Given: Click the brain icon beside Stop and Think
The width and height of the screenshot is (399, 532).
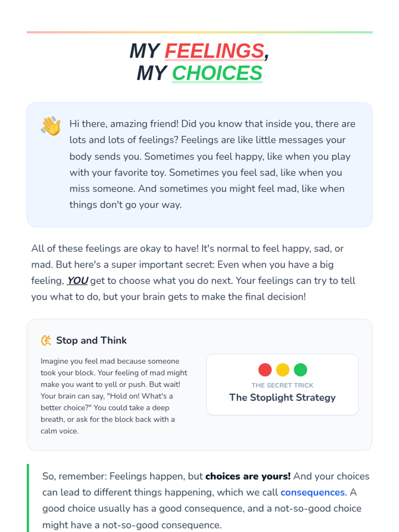Looking at the screenshot, I should (x=46, y=340).
